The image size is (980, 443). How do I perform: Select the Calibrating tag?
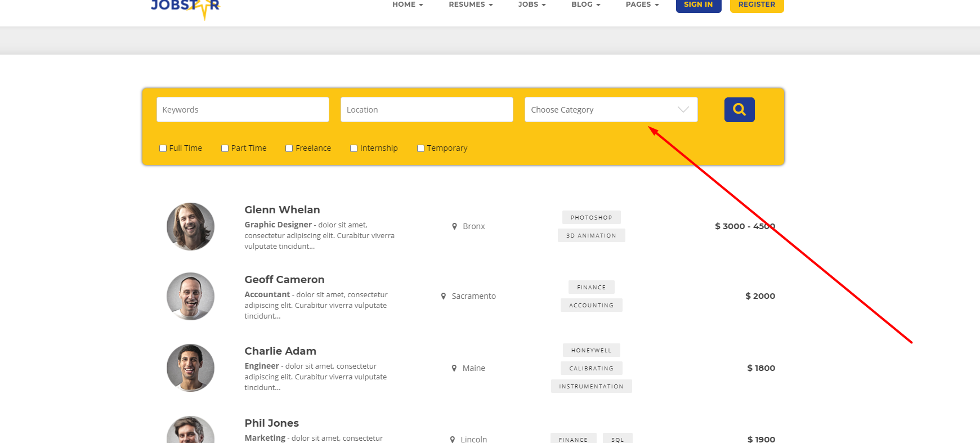[591, 368]
